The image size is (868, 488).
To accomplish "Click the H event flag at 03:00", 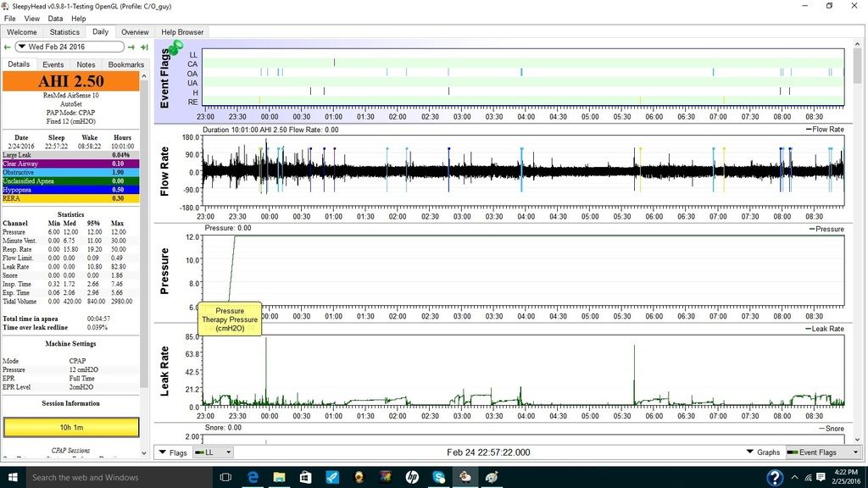I will (x=448, y=91).
